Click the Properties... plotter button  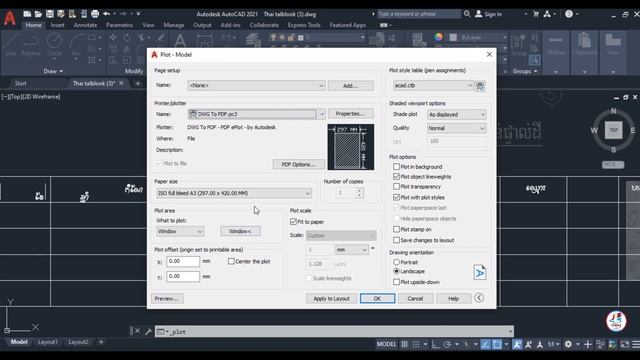click(x=351, y=113)
